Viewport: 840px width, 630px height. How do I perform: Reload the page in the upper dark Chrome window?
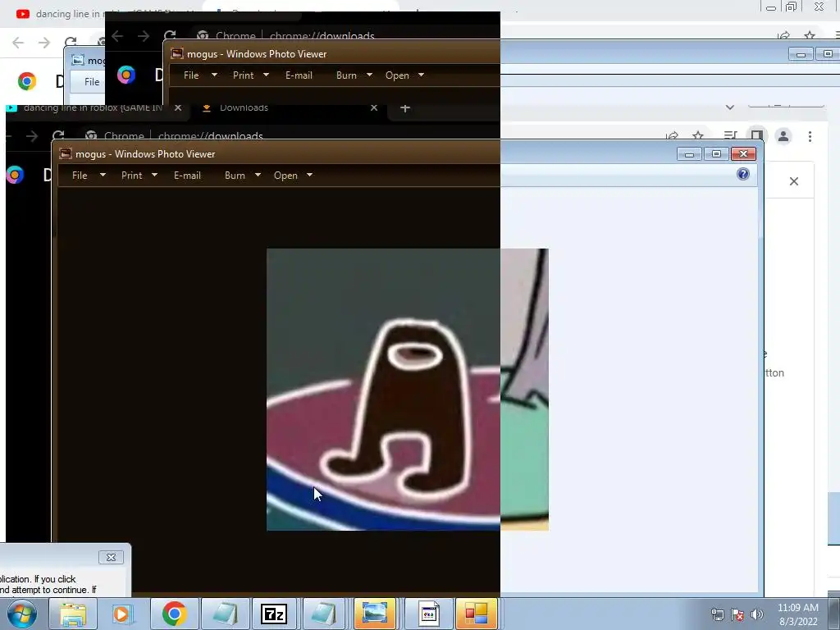tap(170, 36)
